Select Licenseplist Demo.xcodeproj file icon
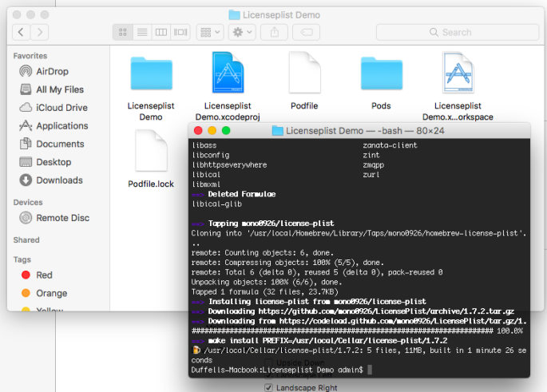 (x=228, y=73)
